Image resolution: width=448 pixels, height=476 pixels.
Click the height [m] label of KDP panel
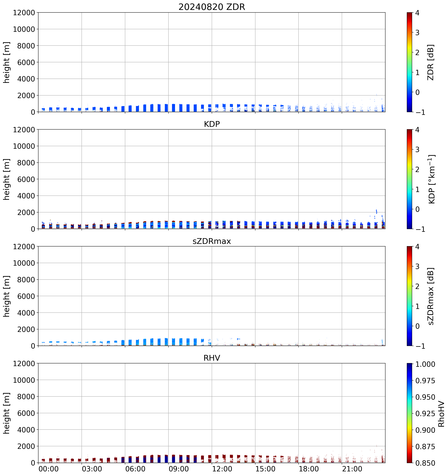pyautogui.click(x=7, y=179)
